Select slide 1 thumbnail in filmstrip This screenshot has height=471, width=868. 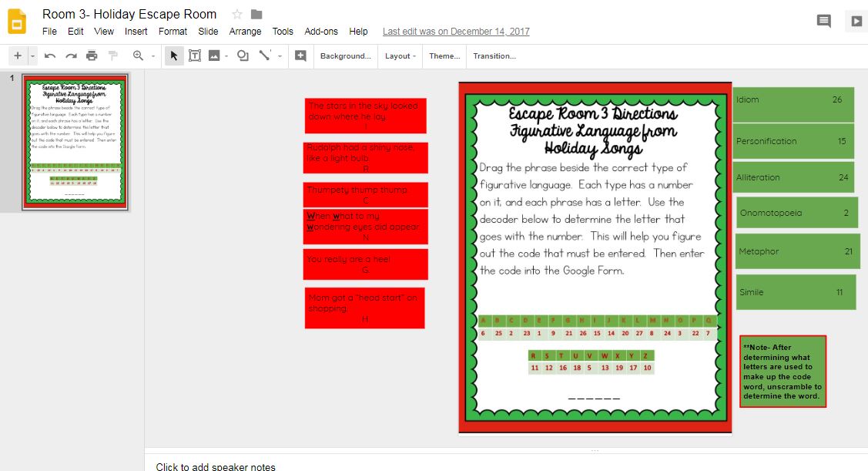point(75,142)
